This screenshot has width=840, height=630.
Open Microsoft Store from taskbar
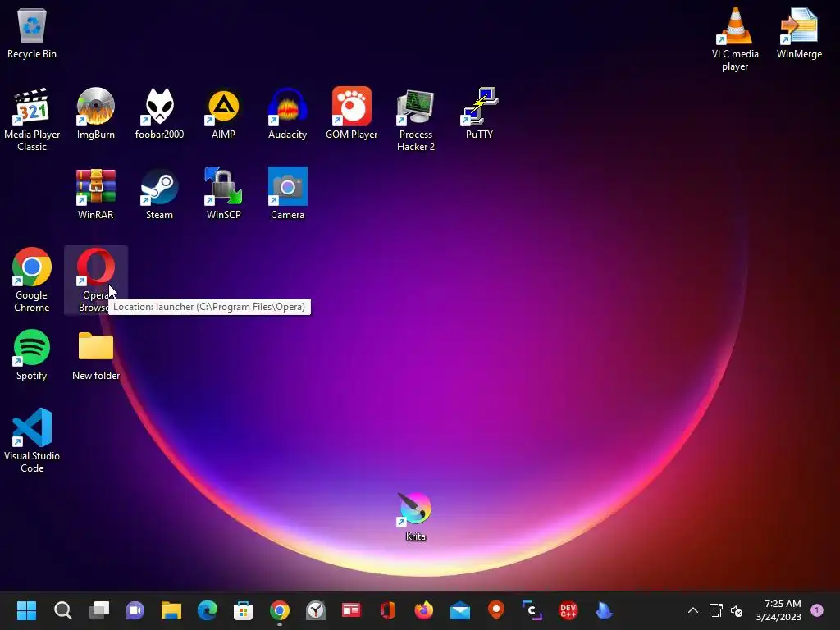click(x=243, y=610)
